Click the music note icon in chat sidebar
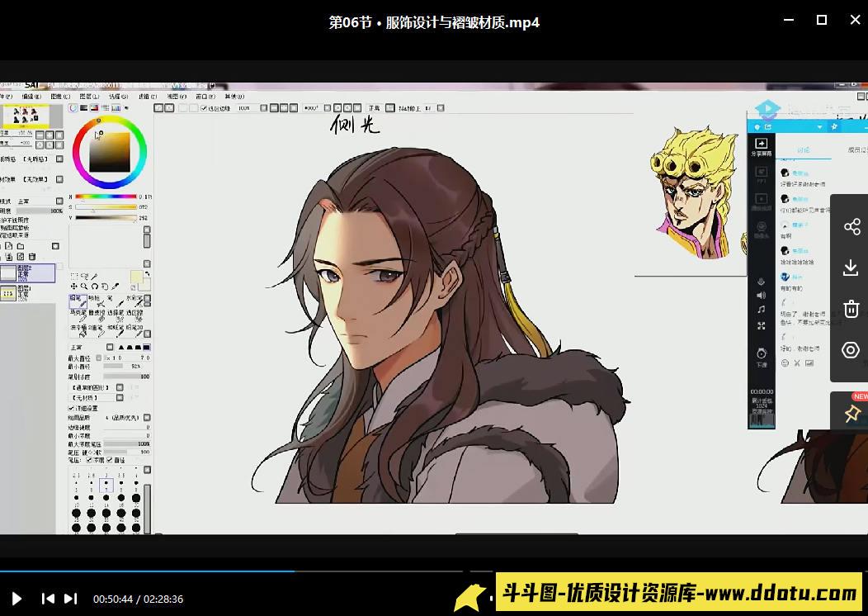868x616 pixels. click(x=762, y=309)
